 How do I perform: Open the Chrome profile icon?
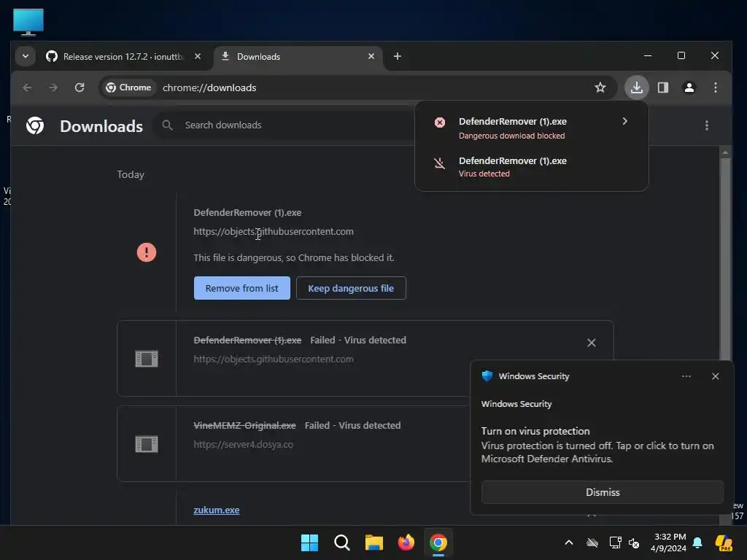coord(689,87)
